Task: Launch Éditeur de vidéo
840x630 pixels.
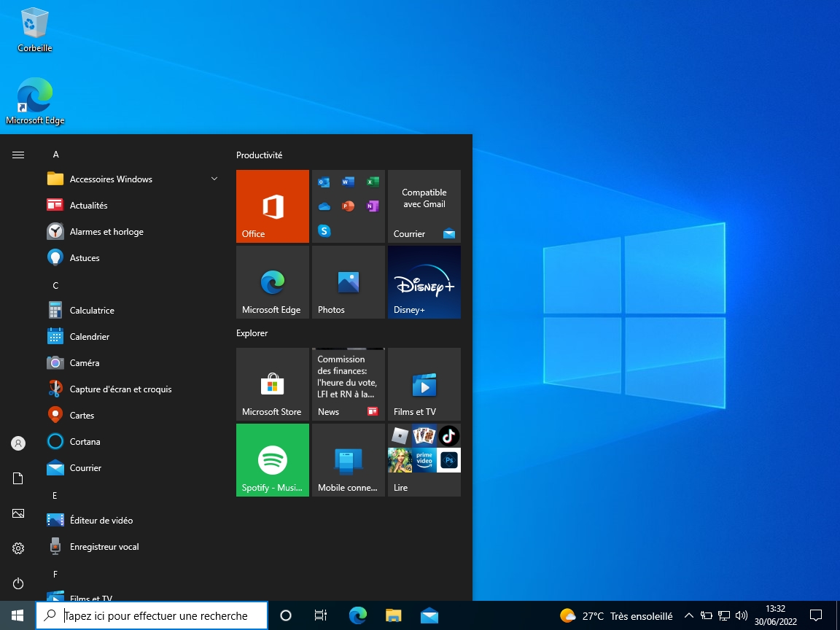Action: click(133, 520)
